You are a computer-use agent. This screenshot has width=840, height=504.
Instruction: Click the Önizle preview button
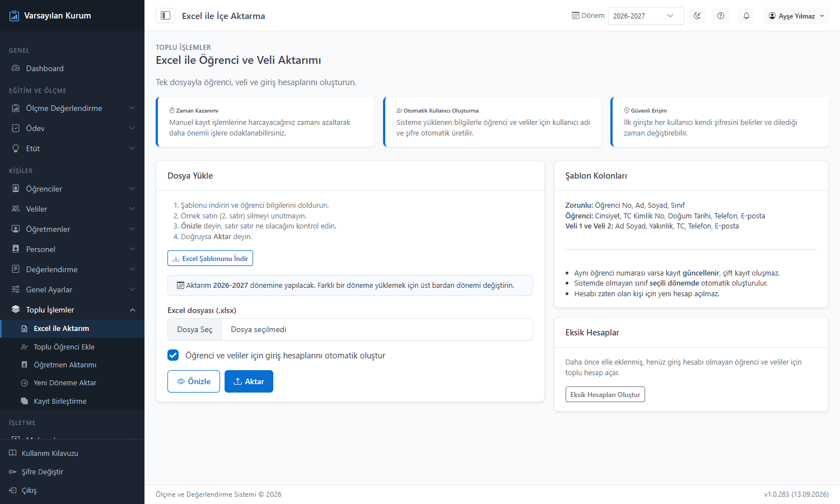pos(194,381)
